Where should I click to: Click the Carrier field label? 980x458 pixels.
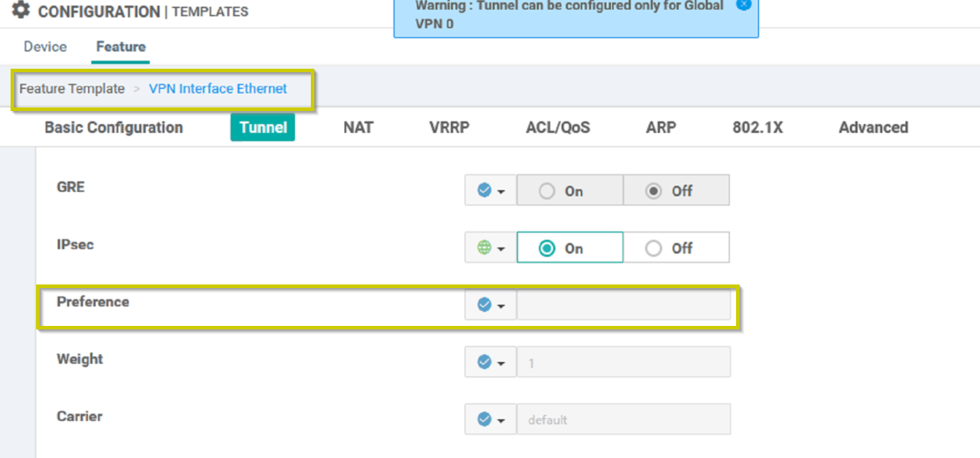click(79, 416)
